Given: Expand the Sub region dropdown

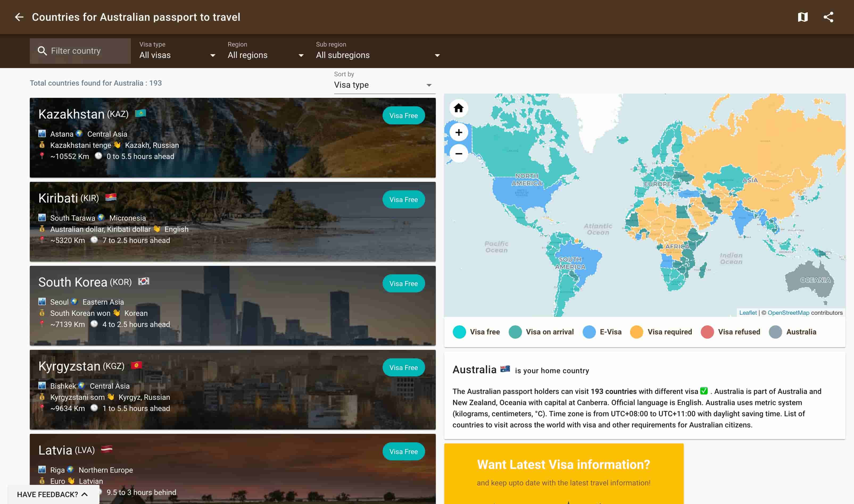Looking at the screenshot, I should click(378, 55).
